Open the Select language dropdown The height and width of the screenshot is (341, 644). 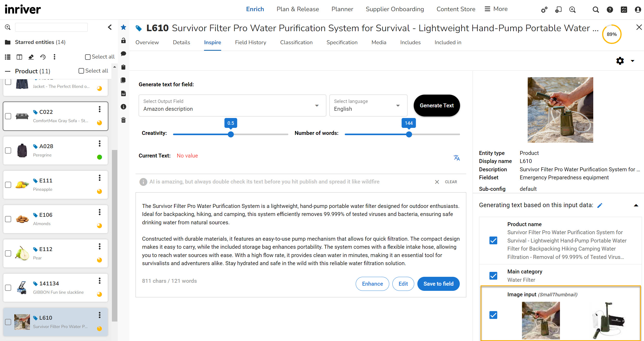coord(368,106)
